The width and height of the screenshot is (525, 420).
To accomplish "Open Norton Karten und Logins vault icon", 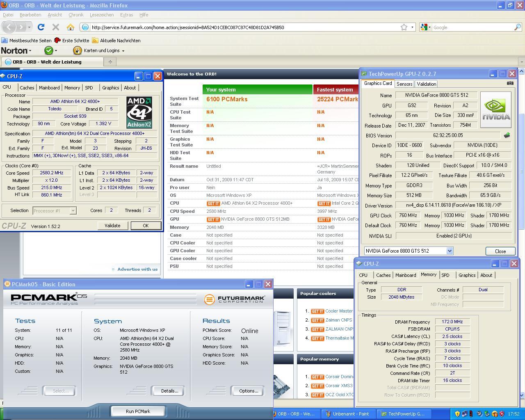I will 77,50.
